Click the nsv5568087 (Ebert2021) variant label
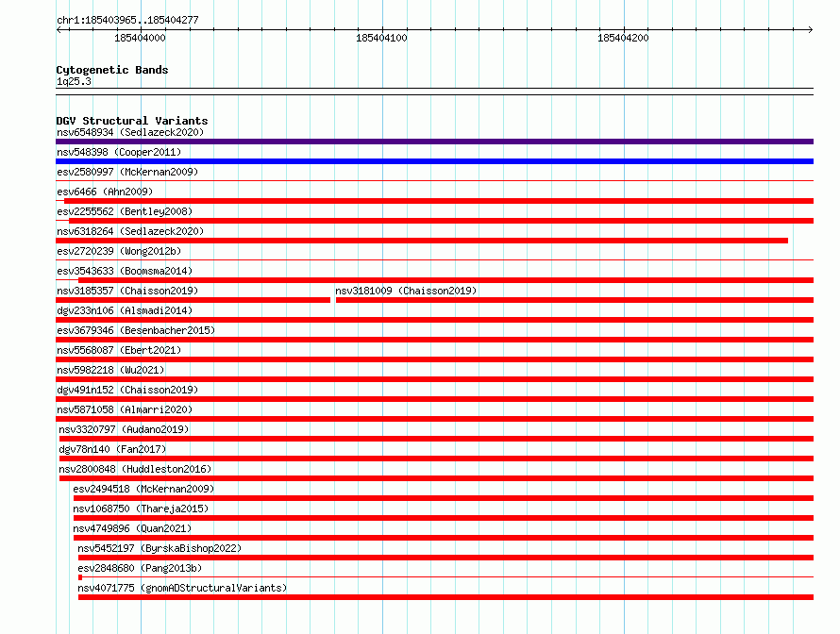 (x=119, y=350)
